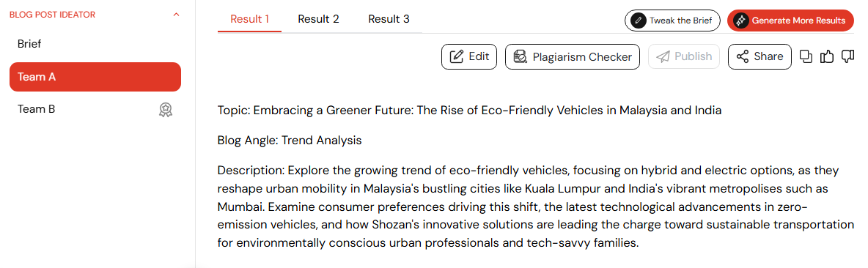The image size is (868, 268).
Task: Click the sparkle icon in Generate More Results
Action: pyautogui.click(x=740, y=21)
